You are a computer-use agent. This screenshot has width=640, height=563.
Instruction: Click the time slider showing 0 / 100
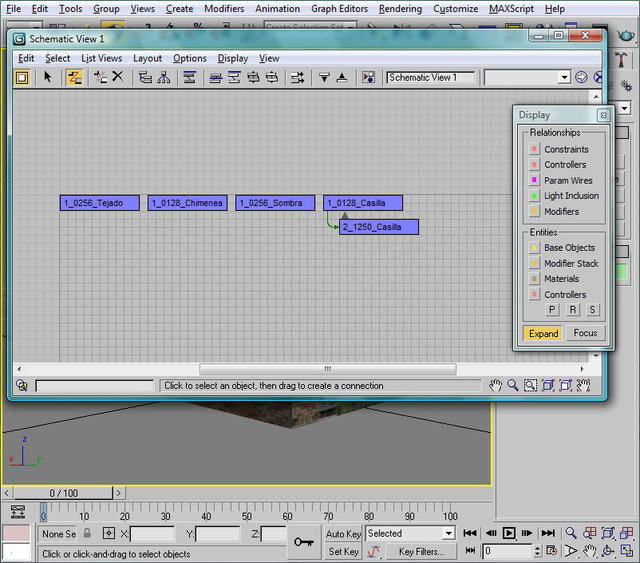pyautogui.click(x=63, y=493)
